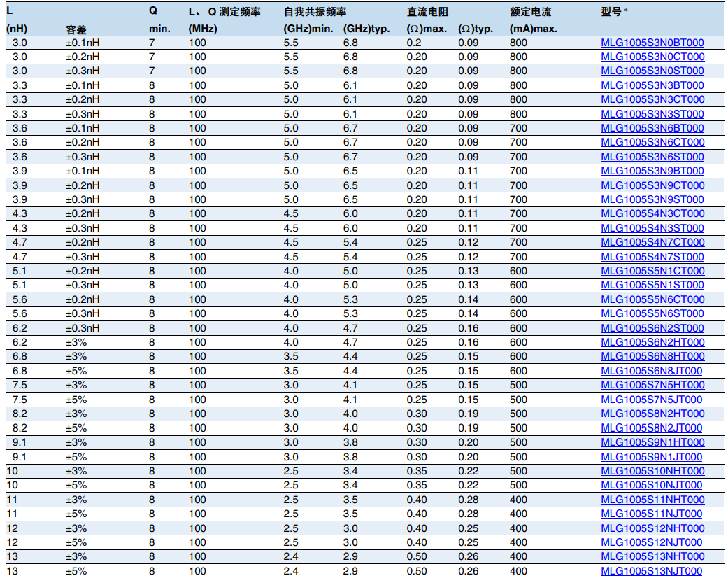Screen dimensions: 728x578
Task: Open the MLG1005S7N5JT000 part link
Action: pyautogui.click(x=651, y=400)
